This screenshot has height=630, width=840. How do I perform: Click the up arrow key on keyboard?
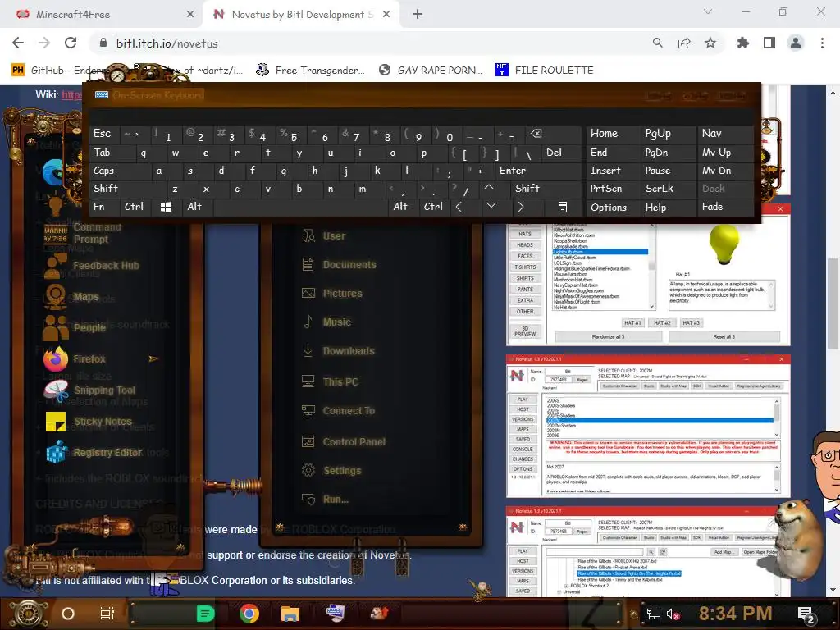click(x=489, y=189)
